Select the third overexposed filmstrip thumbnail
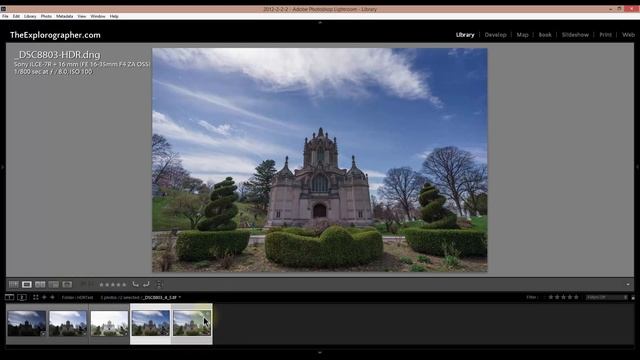This screenshot has height=360, width=640. tap(109, 323)
